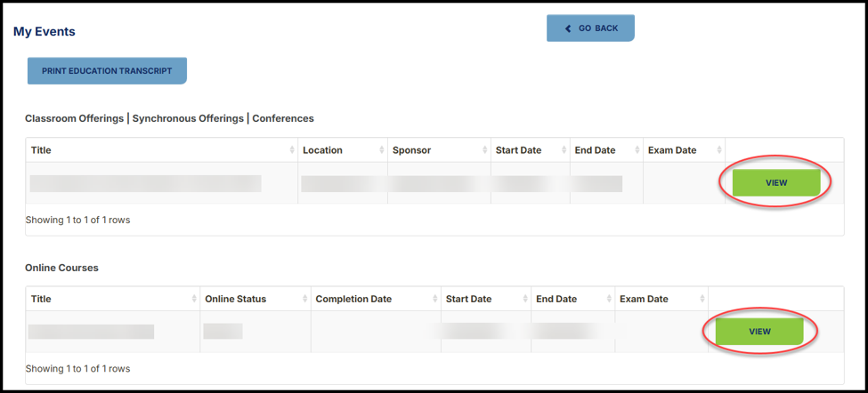Sort online courses by Online Status
The width and height of the screenshot is (868, 393).
click(256, 299)
